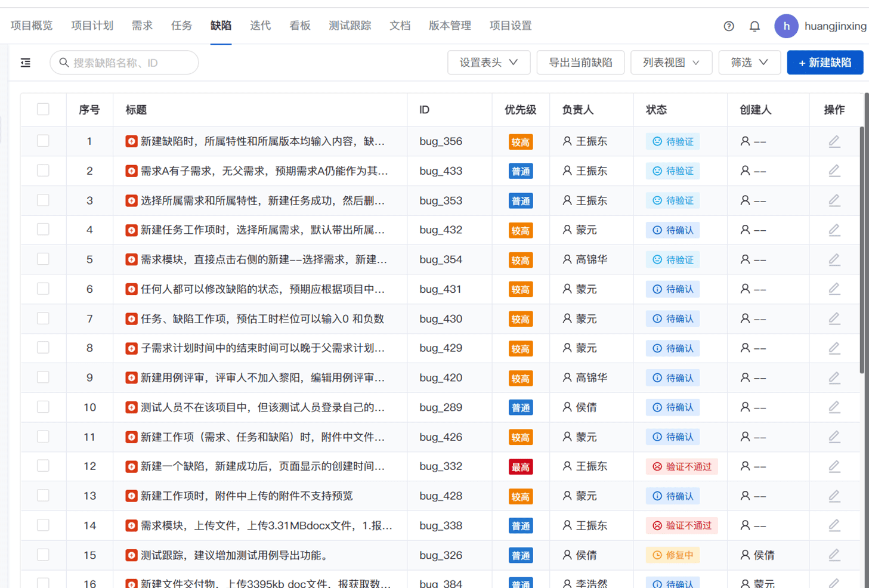
Task: Click the 最高 priority tag for bug_332
Action: click(x=520, y=467)
